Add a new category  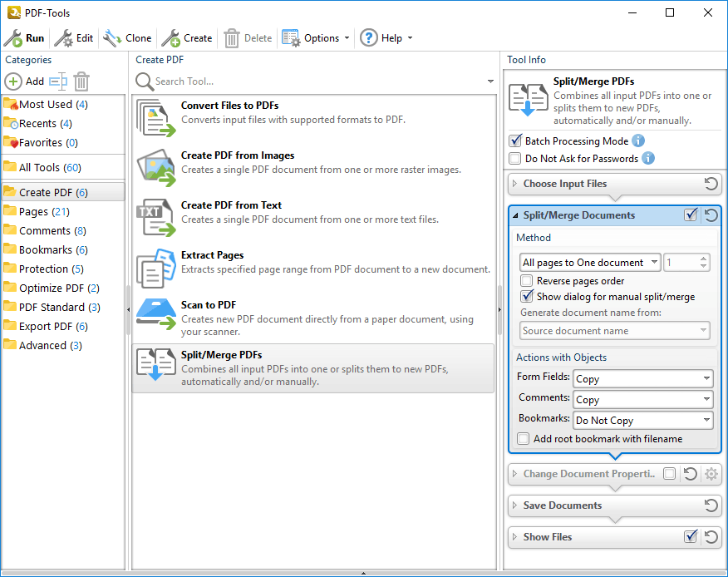tap(25, 81)
